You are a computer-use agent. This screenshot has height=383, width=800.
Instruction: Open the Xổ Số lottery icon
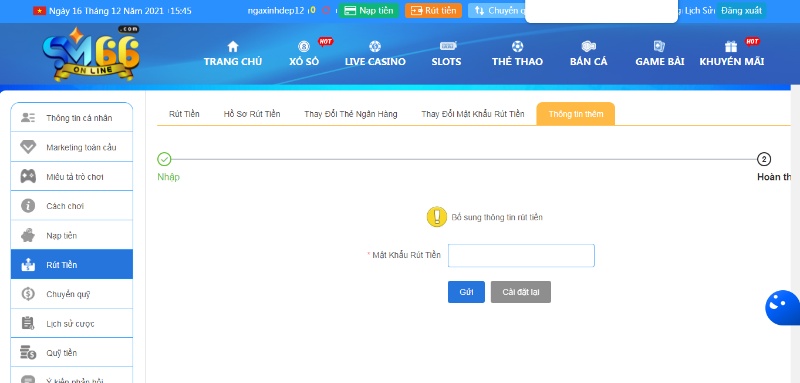point(304,46)
